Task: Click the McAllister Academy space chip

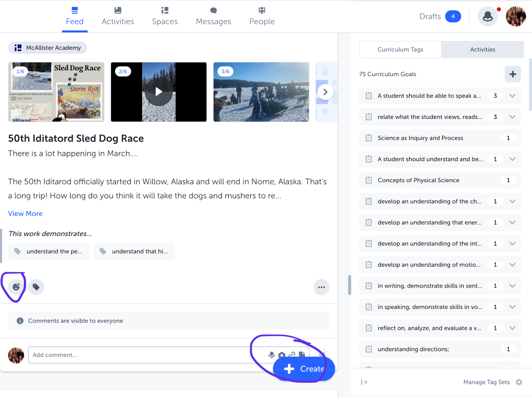Action: [48, 48]
